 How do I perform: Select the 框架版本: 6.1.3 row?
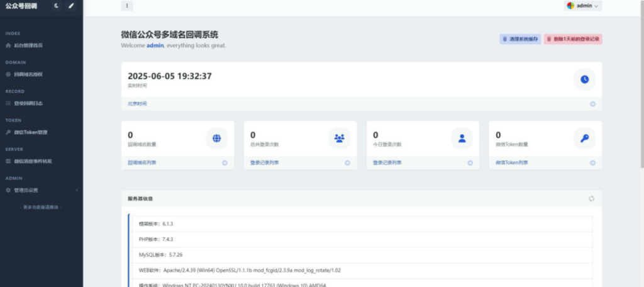[362, 223]
